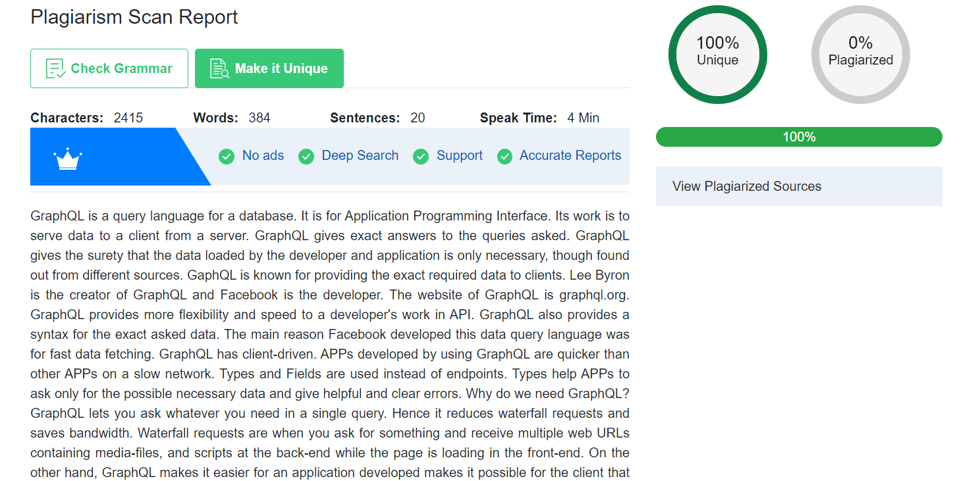Click the green 100% progress bar
Image resolution: width=980 pixels, height=481 pixels.
point(799,137)
